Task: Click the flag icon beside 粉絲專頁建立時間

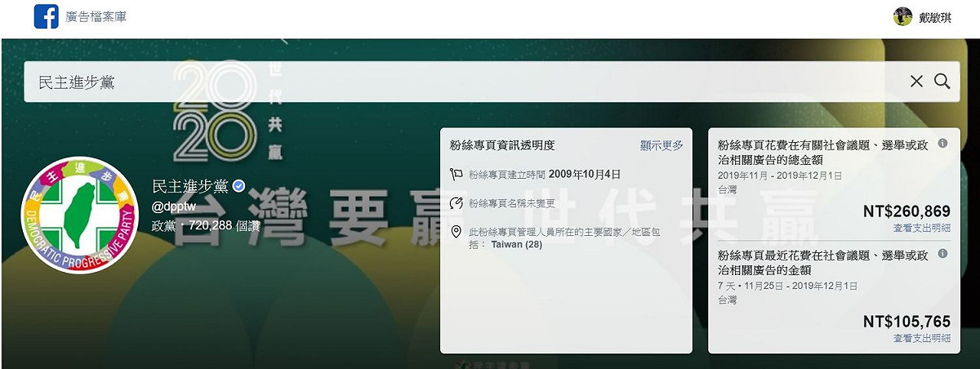Action: click(457, 174)
